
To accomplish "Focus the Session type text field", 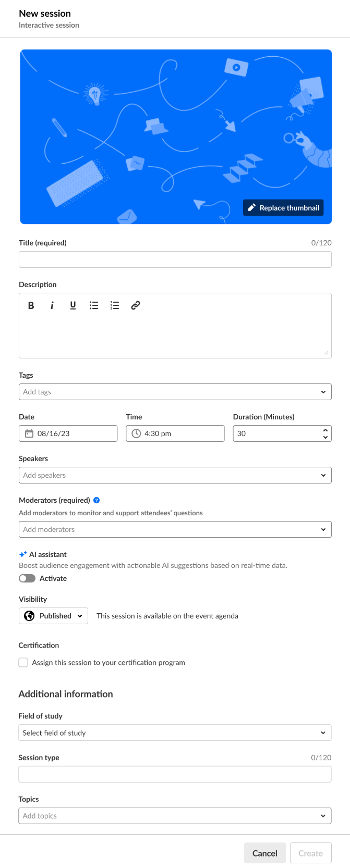I will point(175,774).
